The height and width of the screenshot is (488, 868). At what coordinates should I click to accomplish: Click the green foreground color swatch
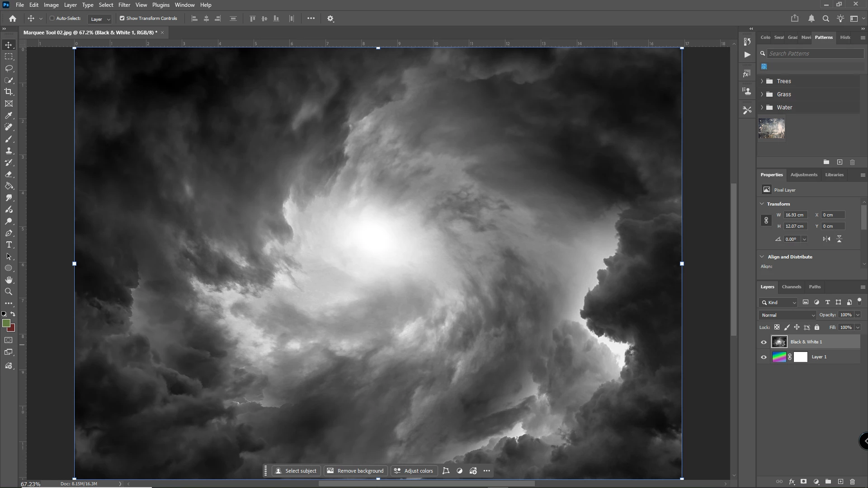[x=6, y=323]
